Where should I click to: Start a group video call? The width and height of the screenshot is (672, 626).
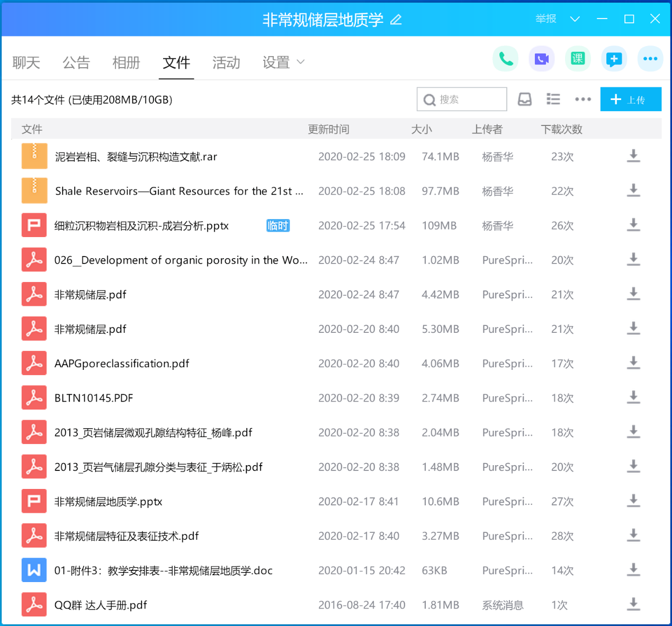(x=541, y=59)
